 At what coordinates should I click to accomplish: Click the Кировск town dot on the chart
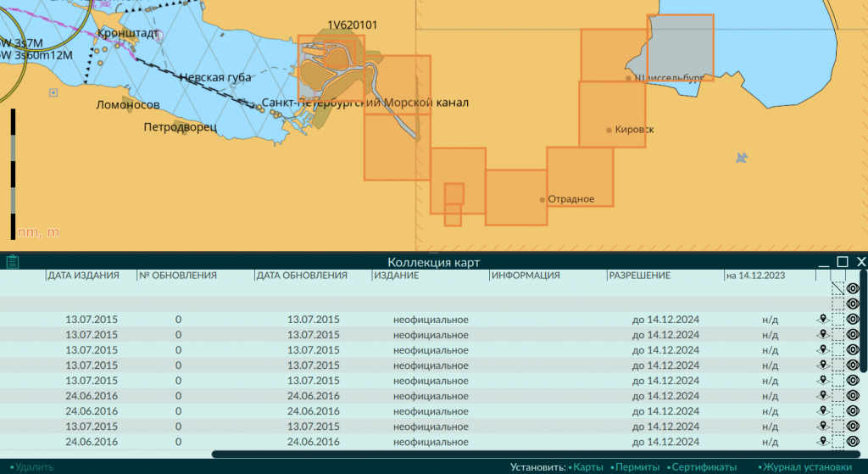[x=609, y=130]
